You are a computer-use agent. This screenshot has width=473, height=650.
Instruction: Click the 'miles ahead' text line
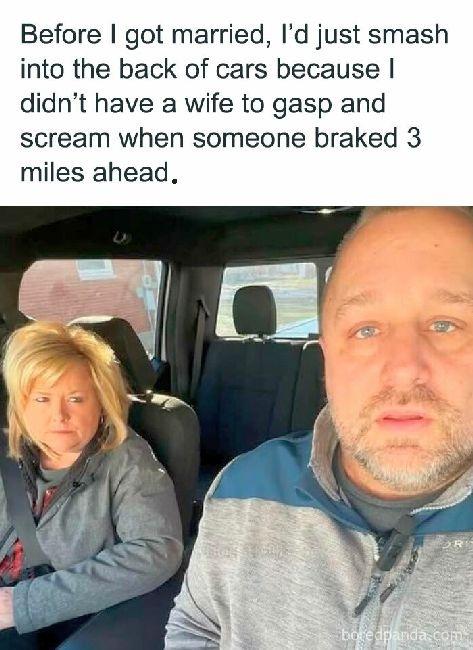coord(99,172)
